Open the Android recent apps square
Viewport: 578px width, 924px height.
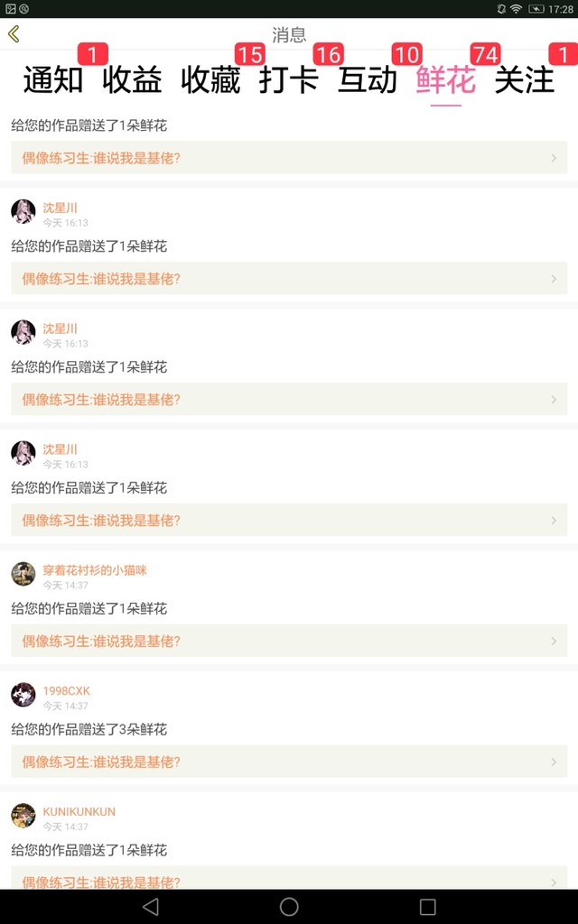point(428,907)
